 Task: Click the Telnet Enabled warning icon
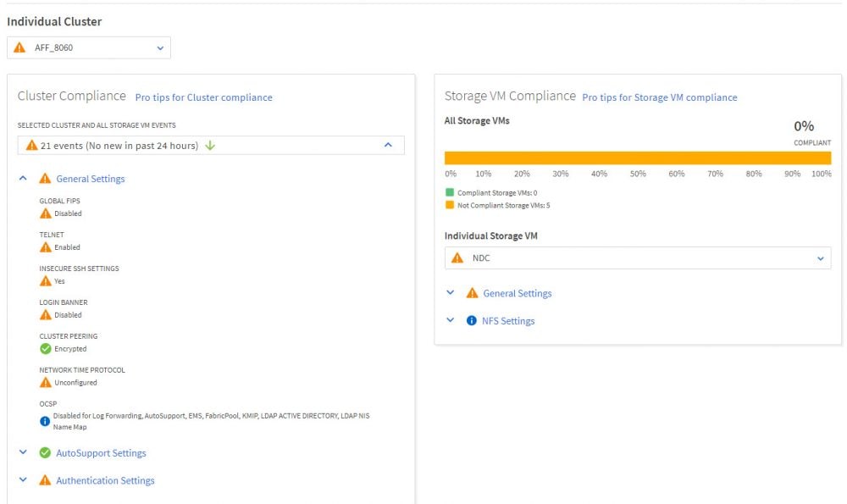click(x=46, y=247)
